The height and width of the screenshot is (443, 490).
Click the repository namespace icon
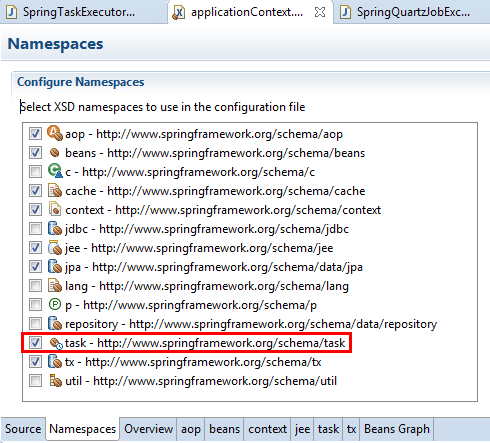point(55,323)
